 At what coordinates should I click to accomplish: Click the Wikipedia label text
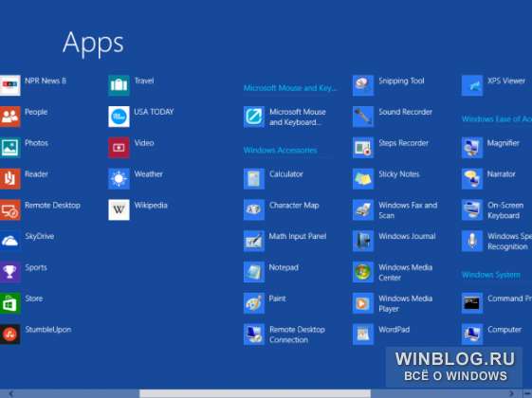(x=151, y=205)
